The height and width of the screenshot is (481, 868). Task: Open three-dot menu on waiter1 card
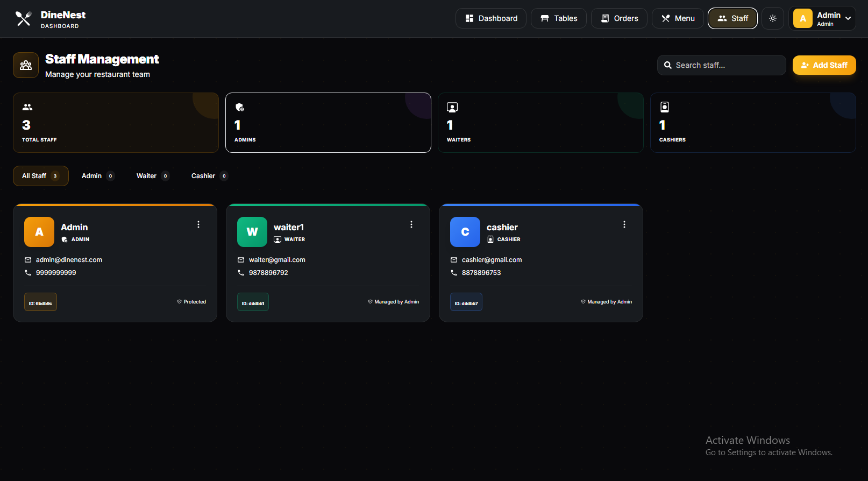(x=411, y=224)
